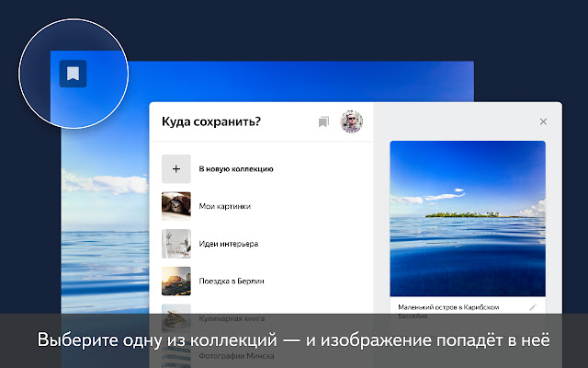The height and width of the screenshot is (368, 588).
Task: Click the "Кулинарная книга" food thumbnail
Action: [176, 318]
